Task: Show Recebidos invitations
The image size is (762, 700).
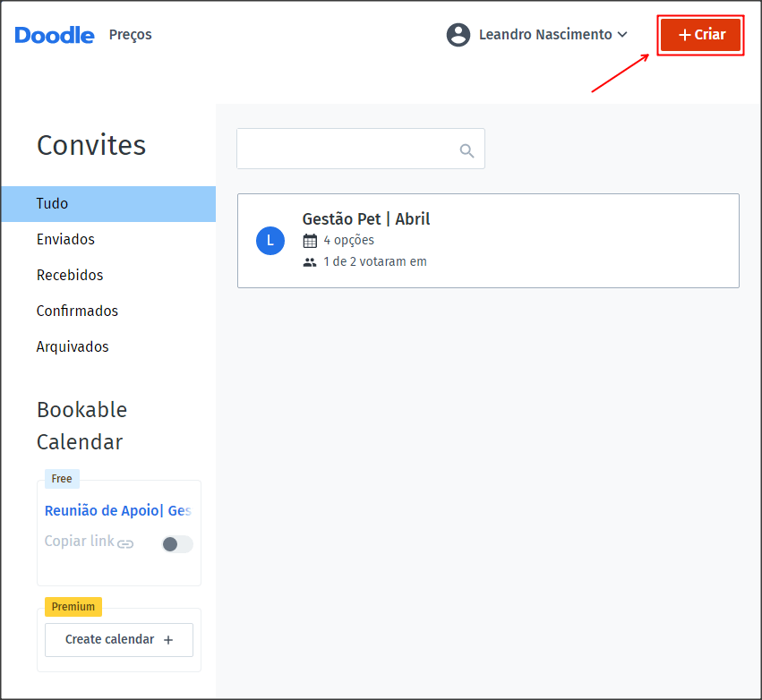Action: pos(70,276)
